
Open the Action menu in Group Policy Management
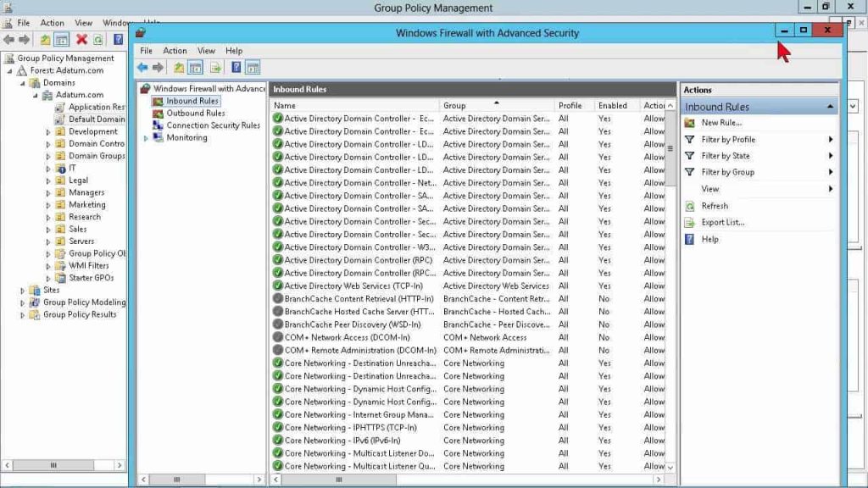52,23
